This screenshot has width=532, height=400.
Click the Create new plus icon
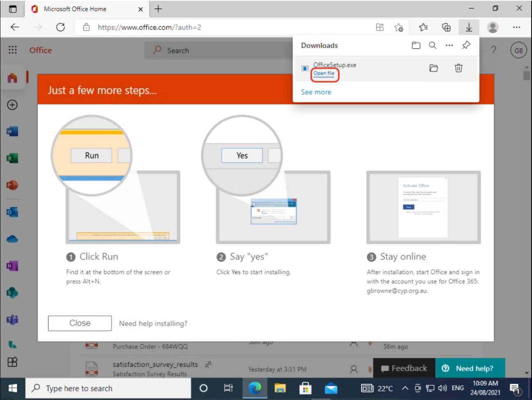coord(12,105)
